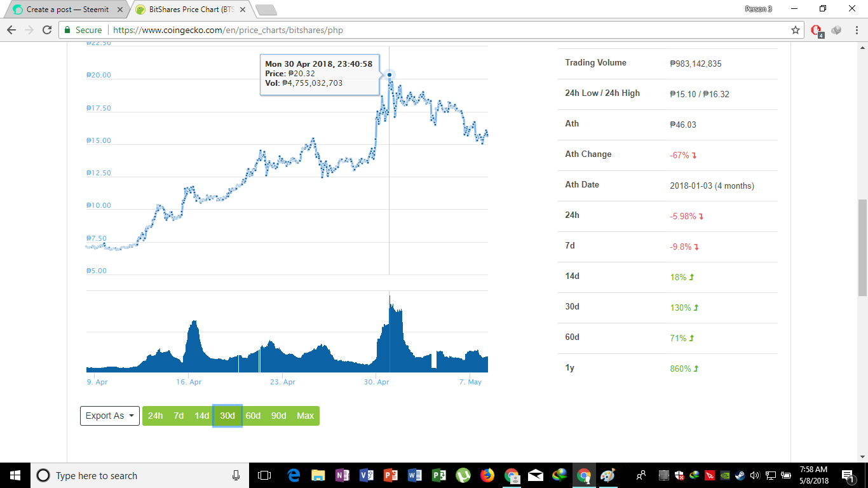Open PowerPoint from the taskbar
Viewport: 868px width, 488px height.
point(390,475)
